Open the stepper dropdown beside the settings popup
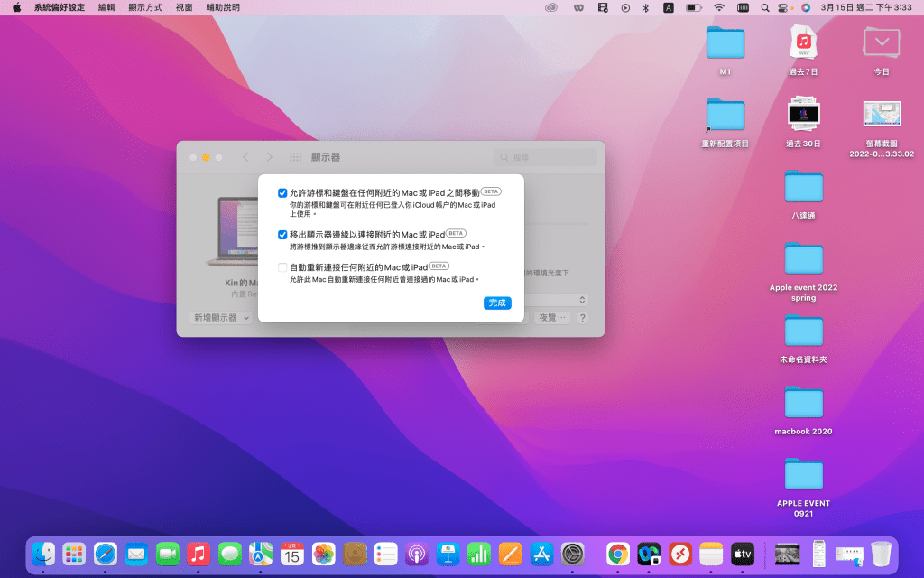The image size is (924, 578). [581, 300]
